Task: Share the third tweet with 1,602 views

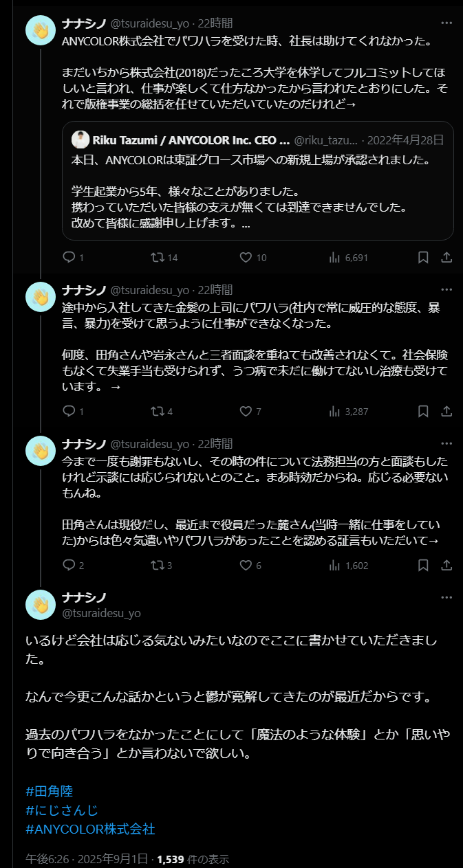Action: coord(446,566)
